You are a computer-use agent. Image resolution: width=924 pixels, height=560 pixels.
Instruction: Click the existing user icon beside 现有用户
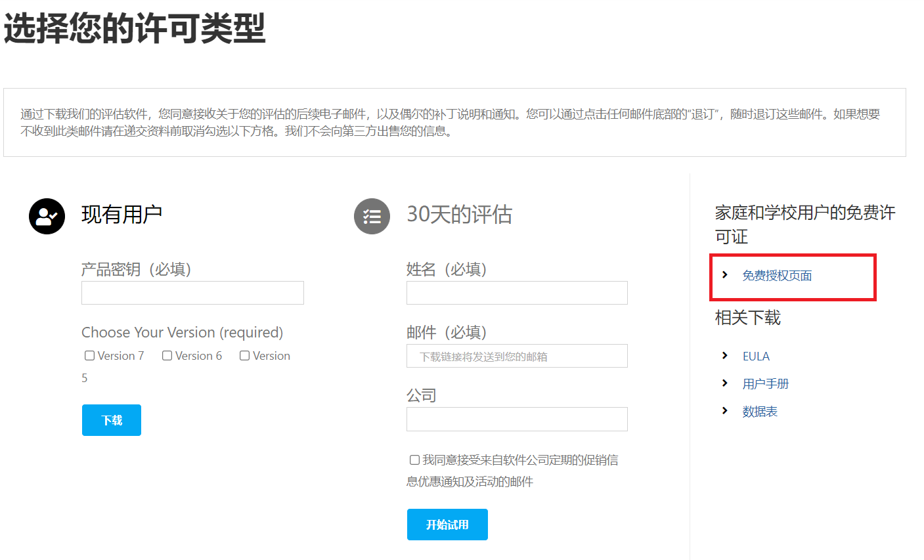coord(47,216)
